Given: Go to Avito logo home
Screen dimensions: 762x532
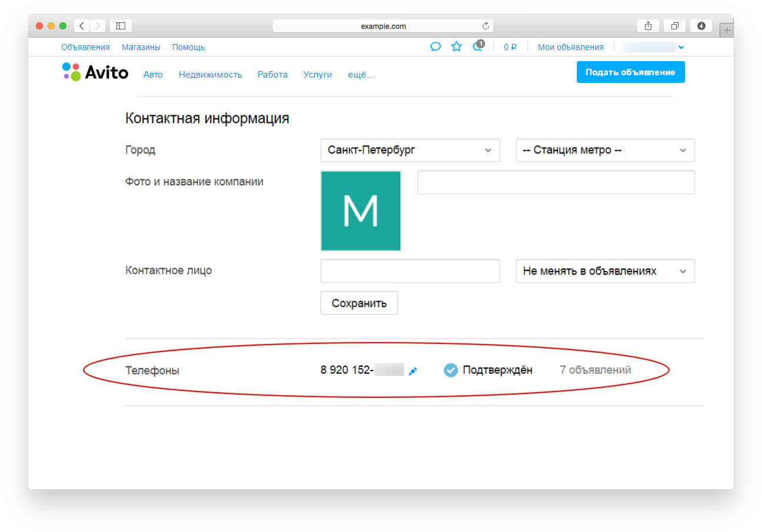Looking at the screenshot, I should click(x=95, y=72).
